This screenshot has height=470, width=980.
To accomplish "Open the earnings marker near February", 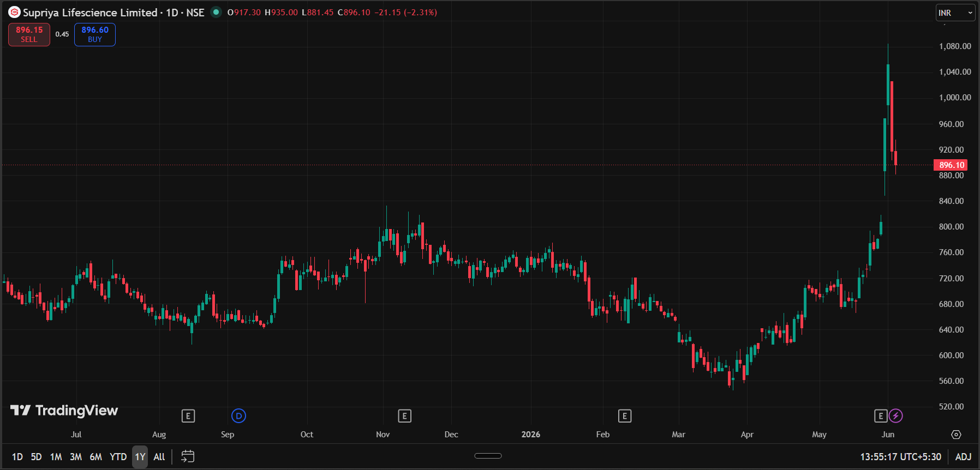I will coord(625,416).
